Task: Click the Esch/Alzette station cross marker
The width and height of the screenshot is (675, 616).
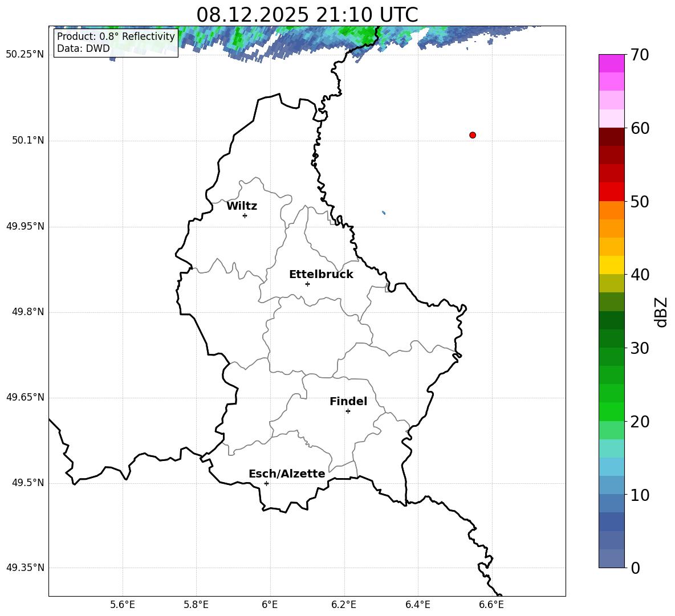Action: point(266,483)
